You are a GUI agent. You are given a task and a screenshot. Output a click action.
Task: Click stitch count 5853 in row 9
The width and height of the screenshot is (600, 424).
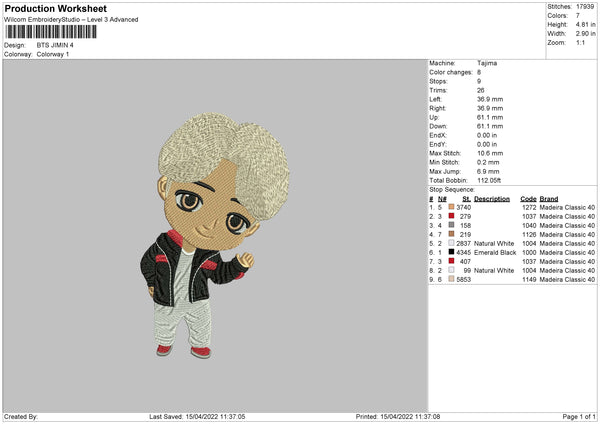(463, 279)
